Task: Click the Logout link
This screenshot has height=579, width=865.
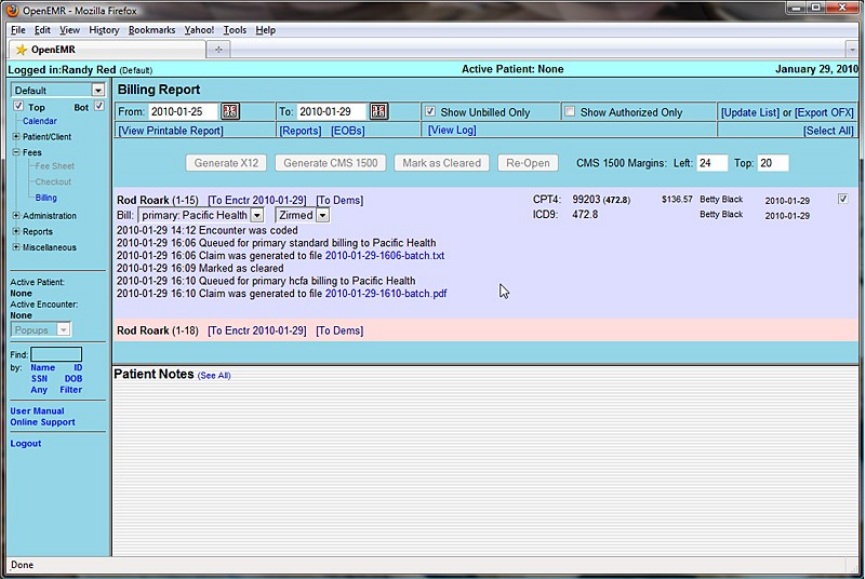Action: pos(25,443)
